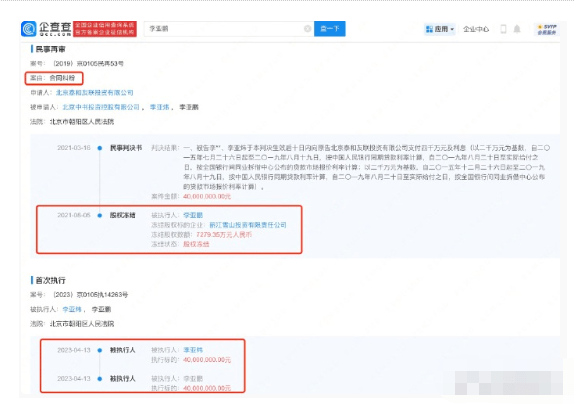Open the blue respondent name link after the company
Screen dimensions: 574x404
[x=160, y=107]
